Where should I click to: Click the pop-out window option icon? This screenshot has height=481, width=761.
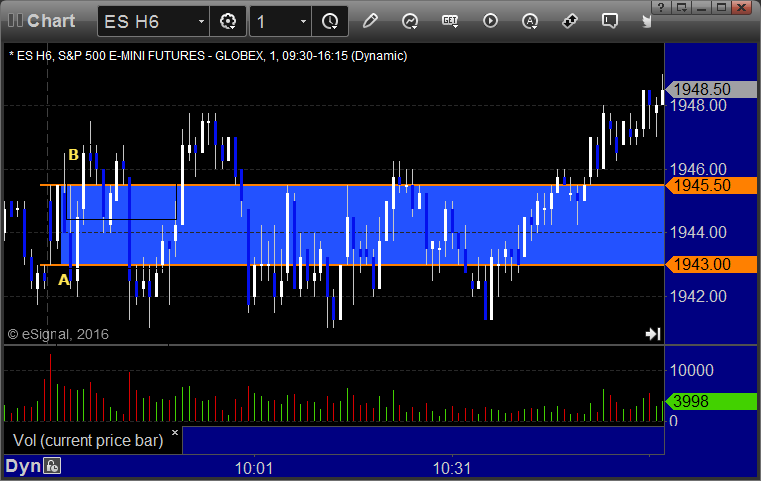682,7
